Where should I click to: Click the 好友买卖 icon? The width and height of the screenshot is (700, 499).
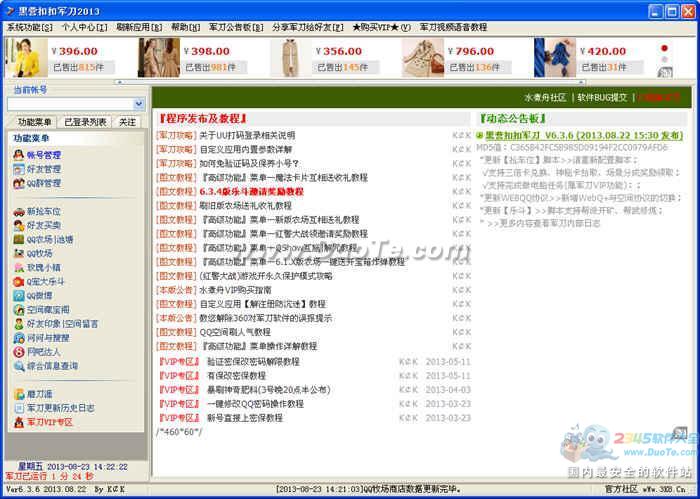coord(19,225)
